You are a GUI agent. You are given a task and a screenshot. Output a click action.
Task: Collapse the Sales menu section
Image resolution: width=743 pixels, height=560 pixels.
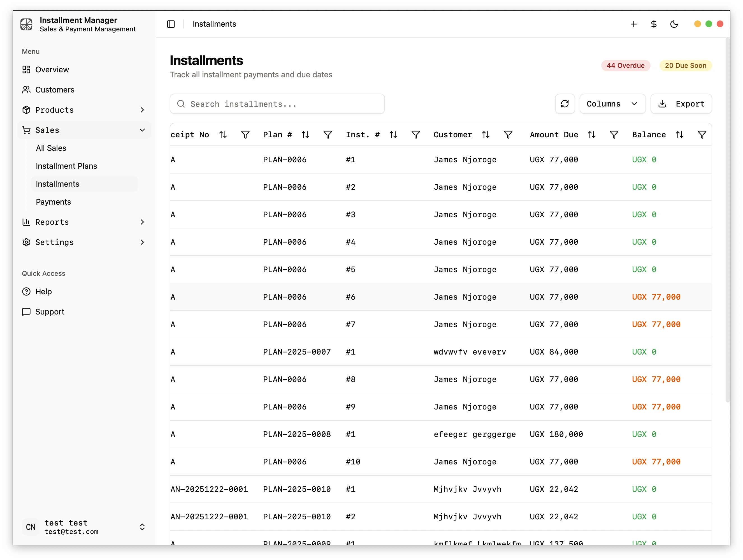[x=84, y=130]
